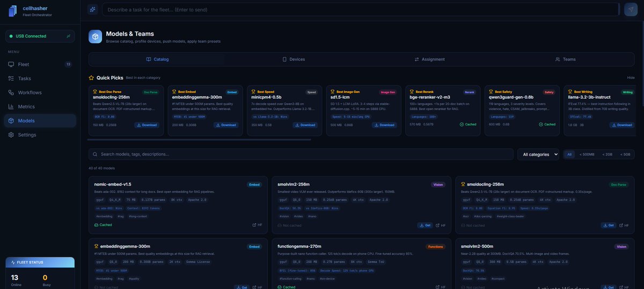Download llama-3.2-3b-instruct from Quick Picks

pyautogui.click(x=621, y=125)
